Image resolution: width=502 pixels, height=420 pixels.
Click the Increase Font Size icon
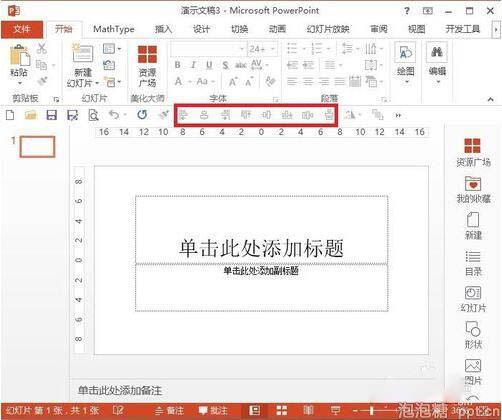pyautogui.click(x=233, y=81)
